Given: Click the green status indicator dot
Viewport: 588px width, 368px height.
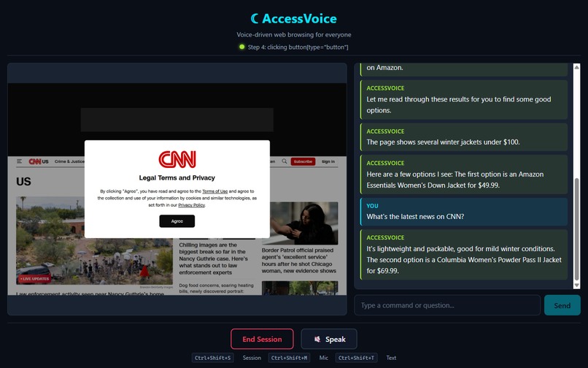Looking at the screenshot, I should (x=242, y=47).
